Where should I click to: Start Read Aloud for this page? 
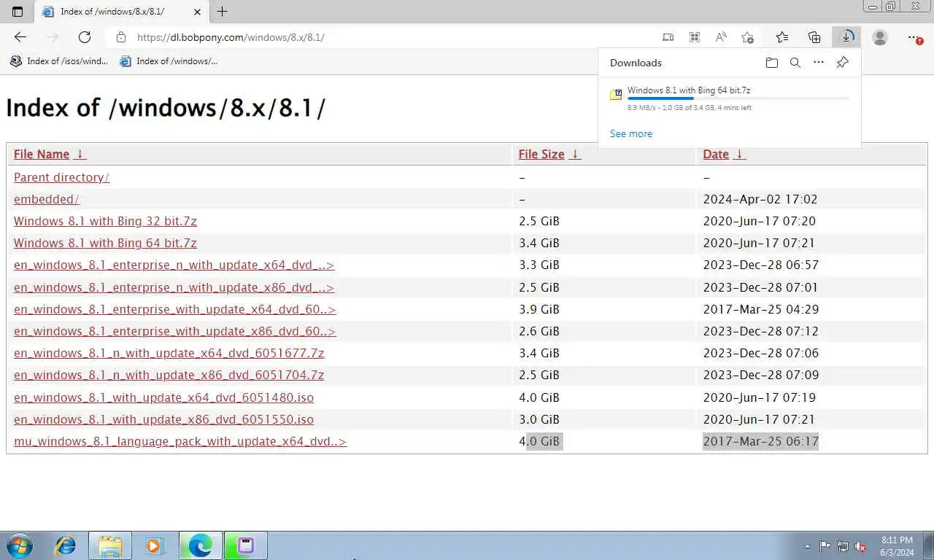click(x=721, y=37)
